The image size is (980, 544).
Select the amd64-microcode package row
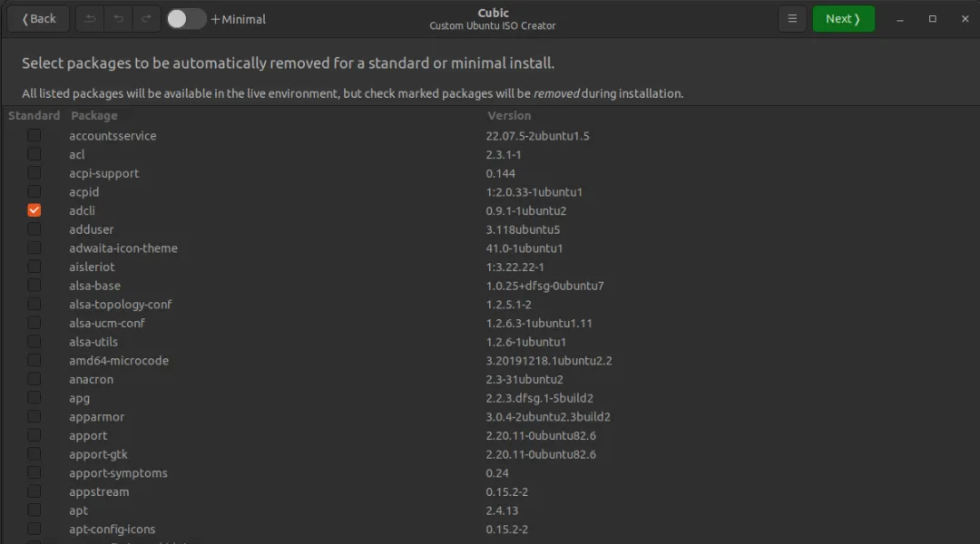(490, 360)
